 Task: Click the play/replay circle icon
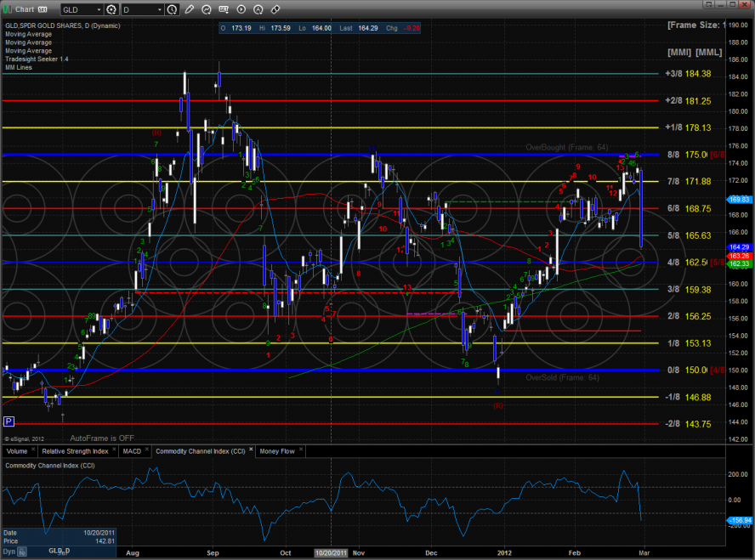click(x=241, y=10)
